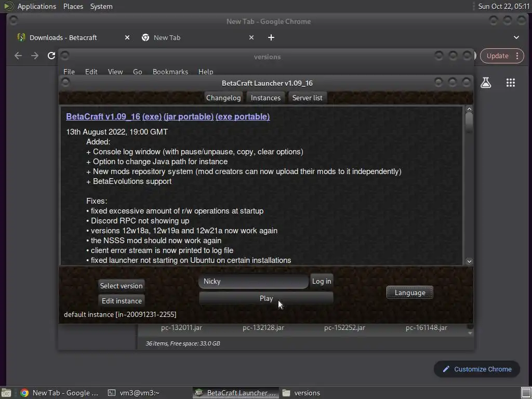Close the Downloads - Betacraft tab

click(127, 37)
